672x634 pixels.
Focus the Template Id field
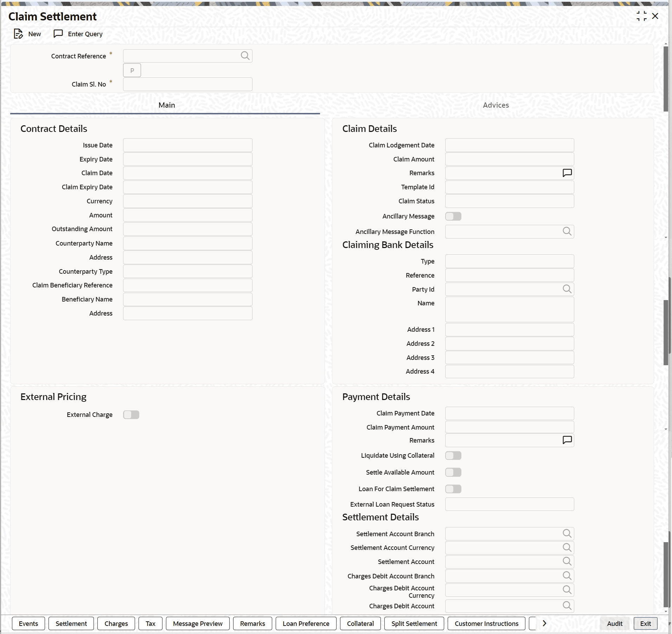(510, 187)
